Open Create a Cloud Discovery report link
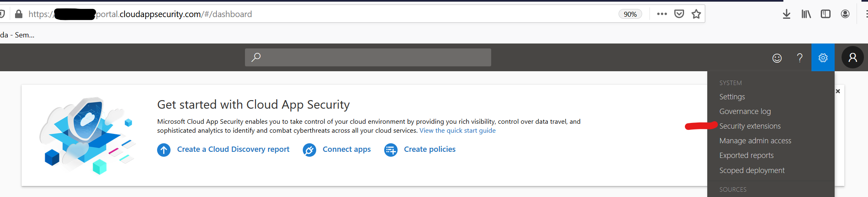This screenshot has width=868, height=197. coord(233,149)
